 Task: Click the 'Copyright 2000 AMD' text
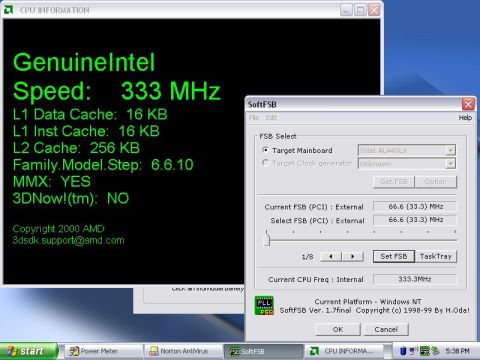(x=58, y=229)
